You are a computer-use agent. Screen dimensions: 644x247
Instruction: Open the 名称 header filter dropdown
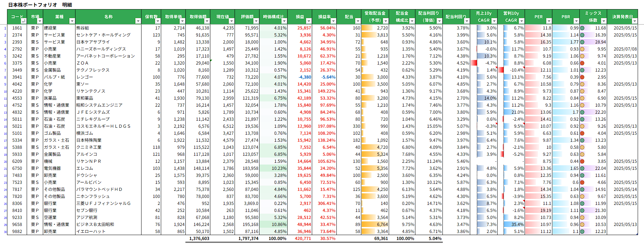(x=138, y=21)
